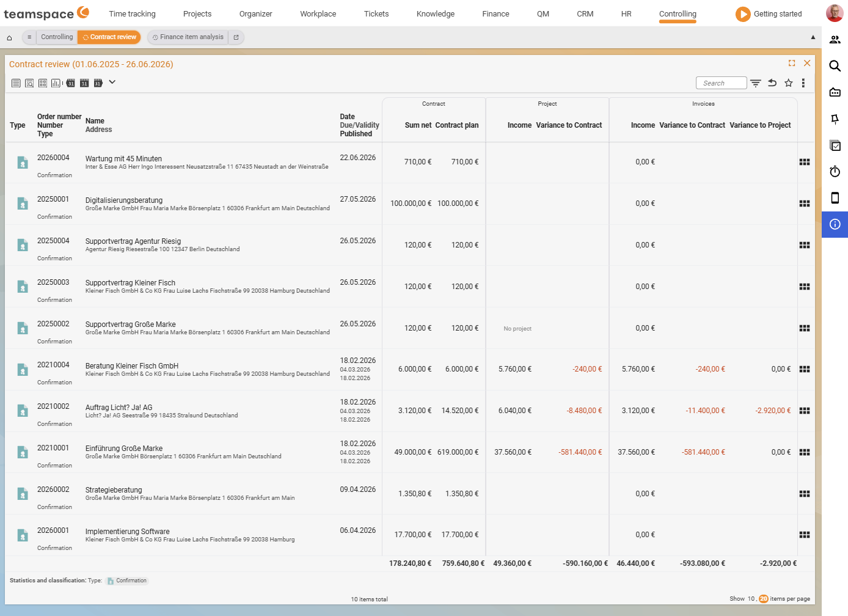Click the Controlling breadcrumb button
848x616 pixels.
tap(57, 37)
